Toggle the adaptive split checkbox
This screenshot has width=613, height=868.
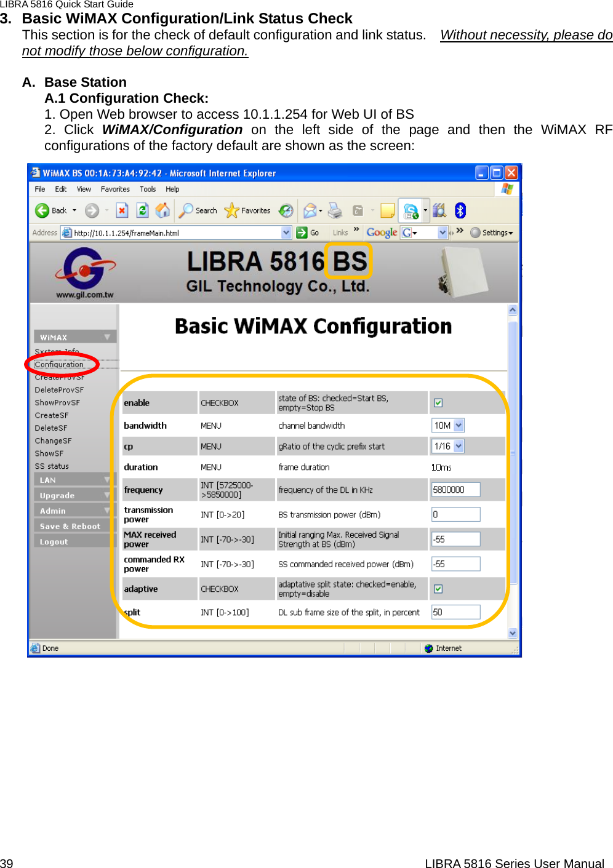tap(438, 589)
